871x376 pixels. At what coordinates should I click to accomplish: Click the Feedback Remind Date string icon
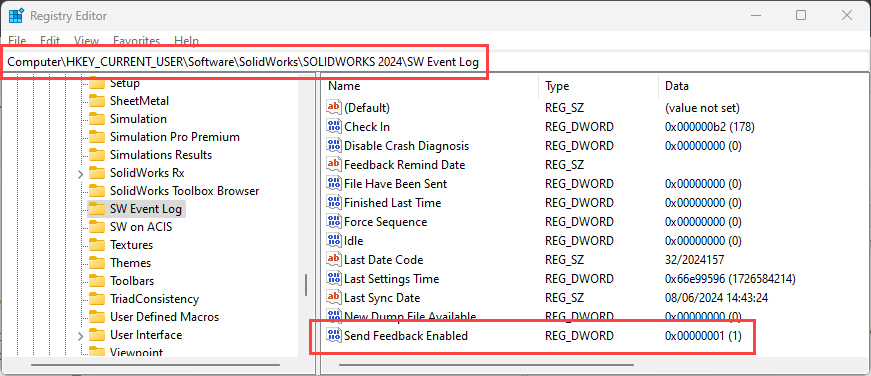[x=334, y=164]
